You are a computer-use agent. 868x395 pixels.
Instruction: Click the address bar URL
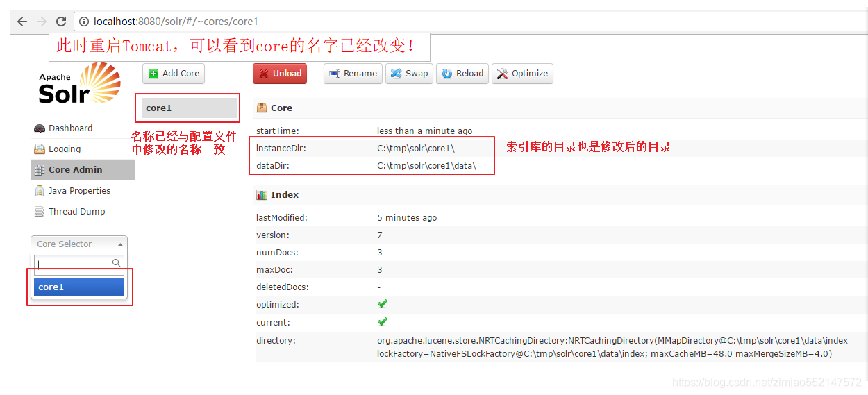coord(175,22)
